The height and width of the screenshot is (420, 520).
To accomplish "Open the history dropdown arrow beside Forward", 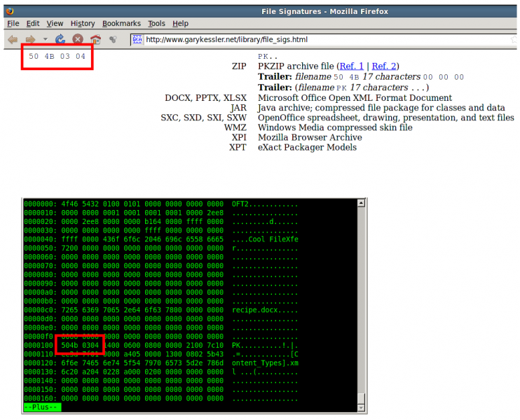I will point(46,39).
